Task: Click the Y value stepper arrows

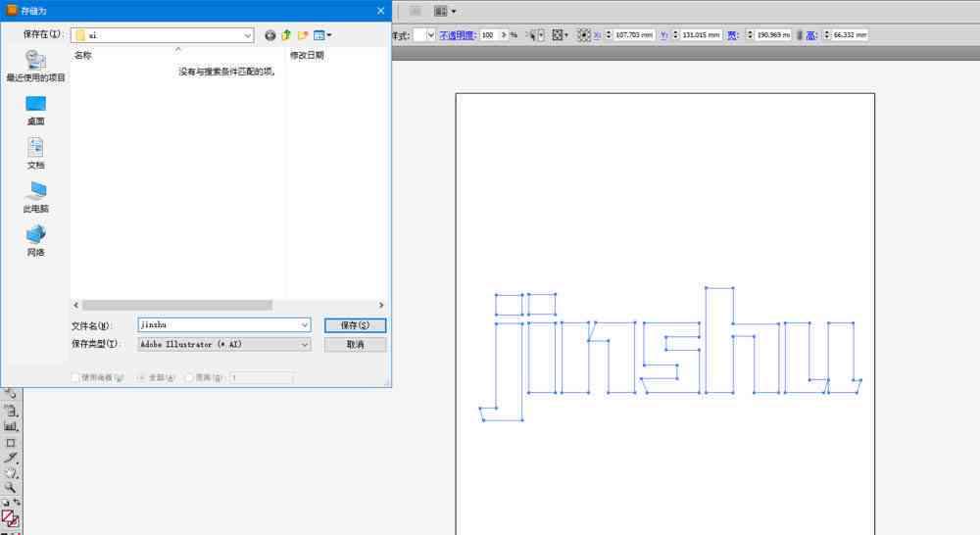Action: (675, 35)
